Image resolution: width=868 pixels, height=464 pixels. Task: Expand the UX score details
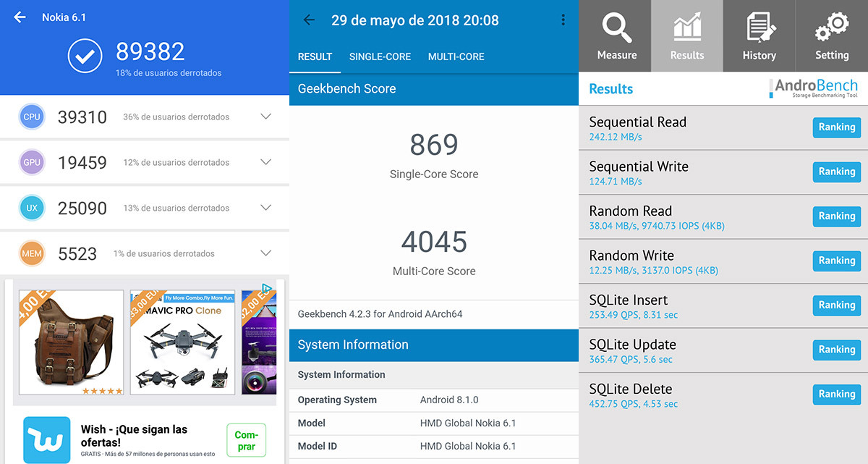(x=265, y=208)
